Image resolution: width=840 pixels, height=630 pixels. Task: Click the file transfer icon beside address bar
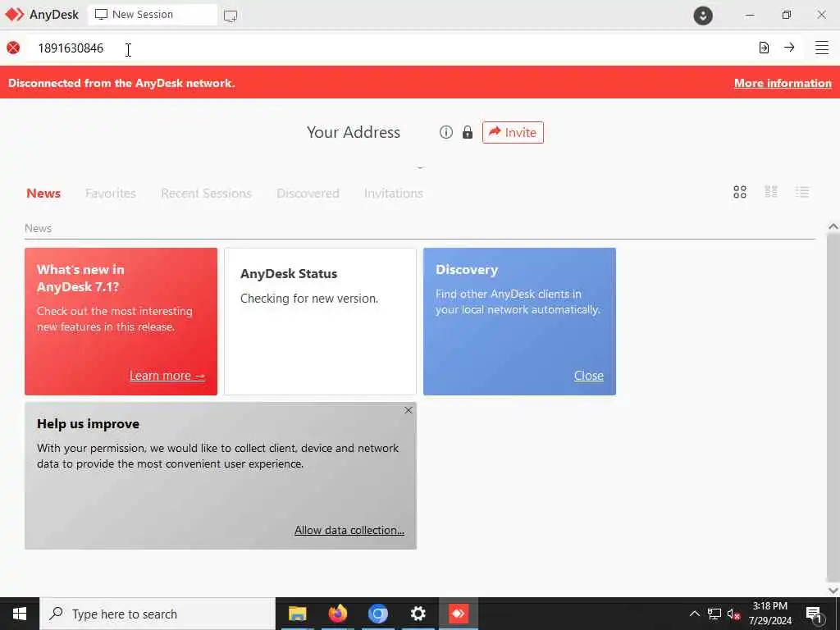(x=764, y=48)
